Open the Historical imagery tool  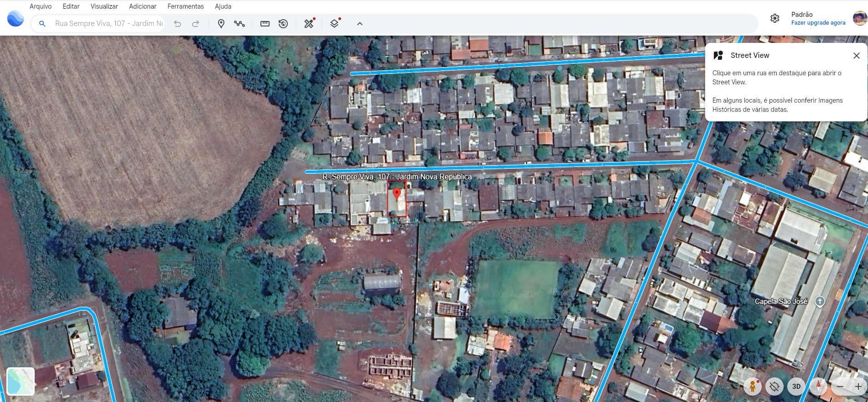tap(283, 24)
